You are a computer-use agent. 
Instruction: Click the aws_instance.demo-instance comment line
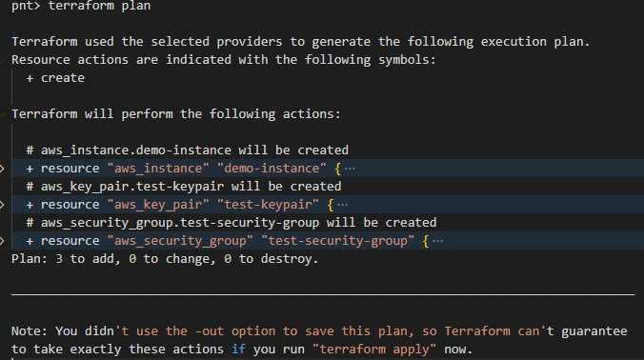click(x=188, y=150)
